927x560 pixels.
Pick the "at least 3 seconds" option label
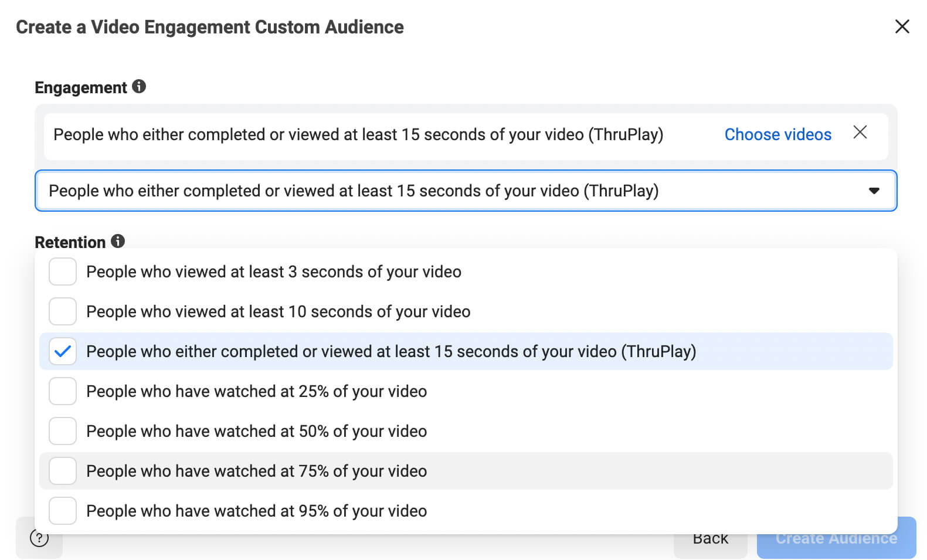point(273,271)
